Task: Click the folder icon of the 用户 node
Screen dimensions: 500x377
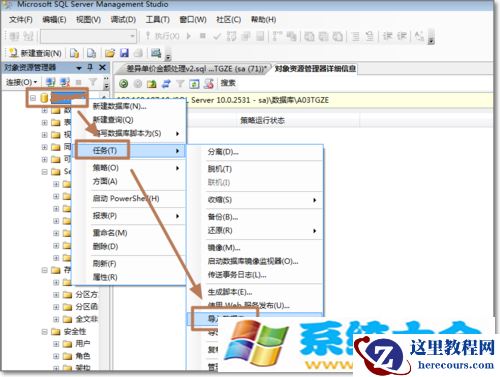Action: point(67,344)
